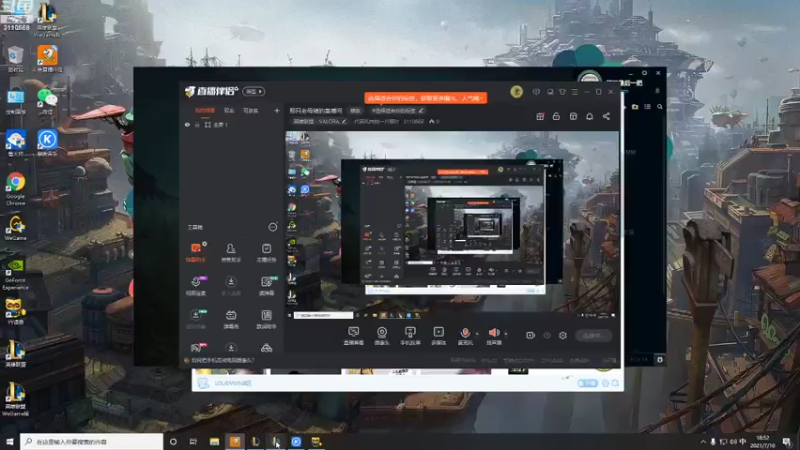
Task: Click the chat bubble icon in title bar
Action: [550, 92]
